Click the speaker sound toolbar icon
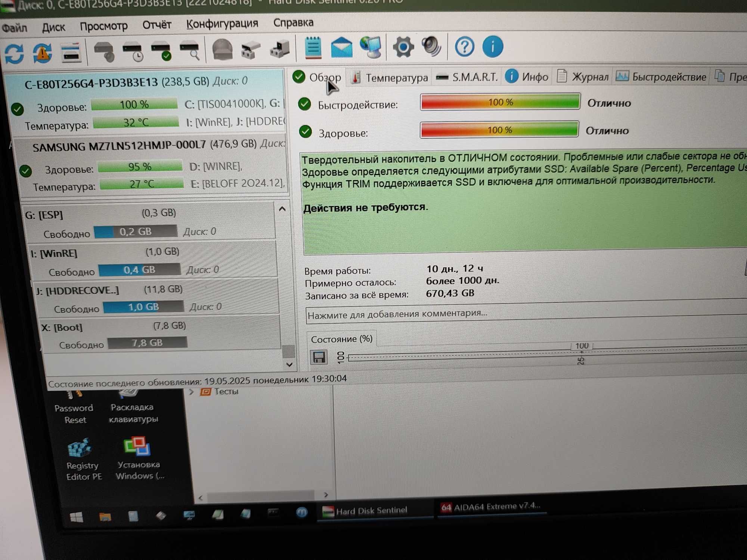The image size is (747, 560). 432,47
